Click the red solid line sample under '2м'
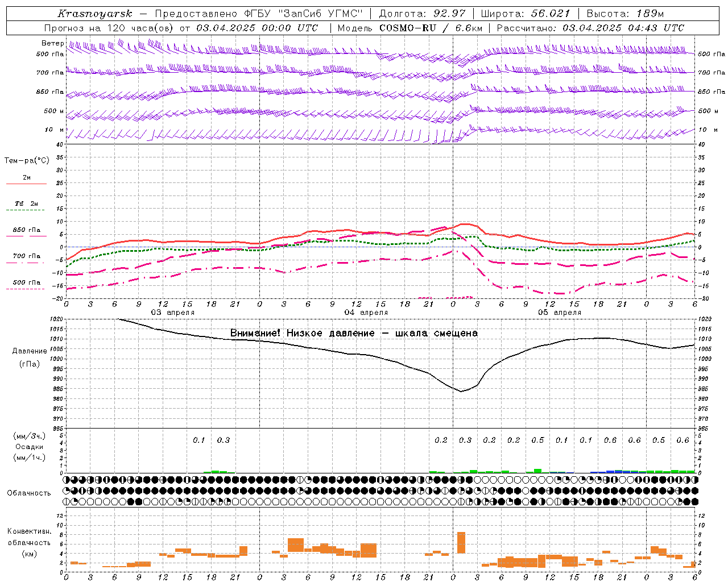This screenshot has height=582, width=728. pos(26,184)
